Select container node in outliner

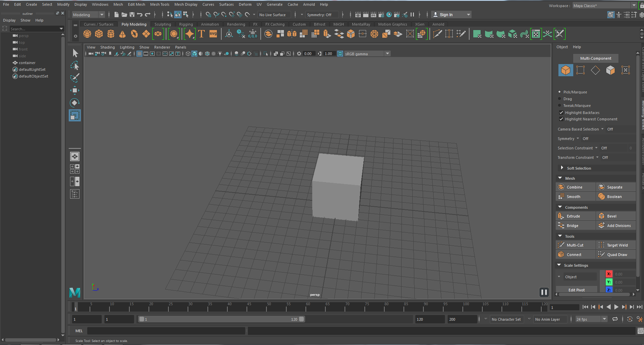coord(27,63)
